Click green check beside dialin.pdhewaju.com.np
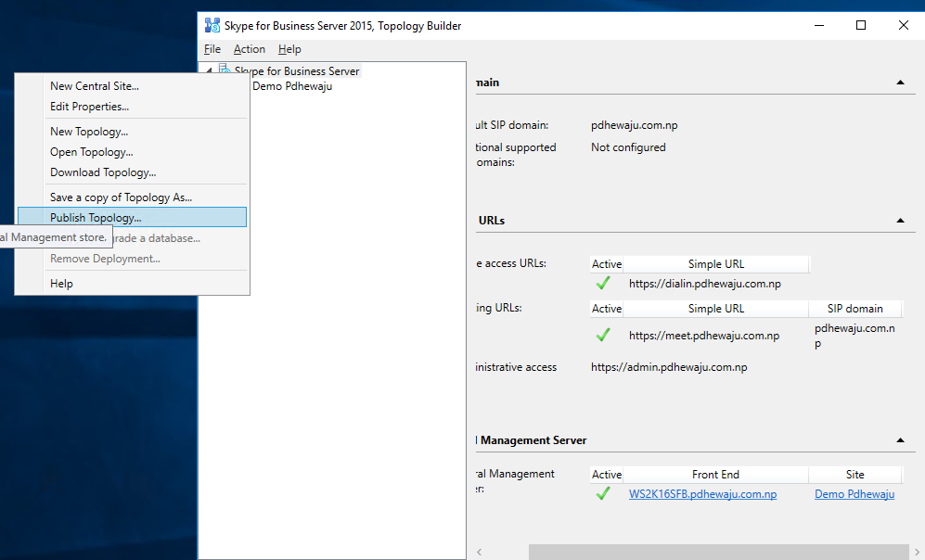Image resolution: width=925 pixels, height=560 pixels. pyautogui.click(x=603, y=284)
